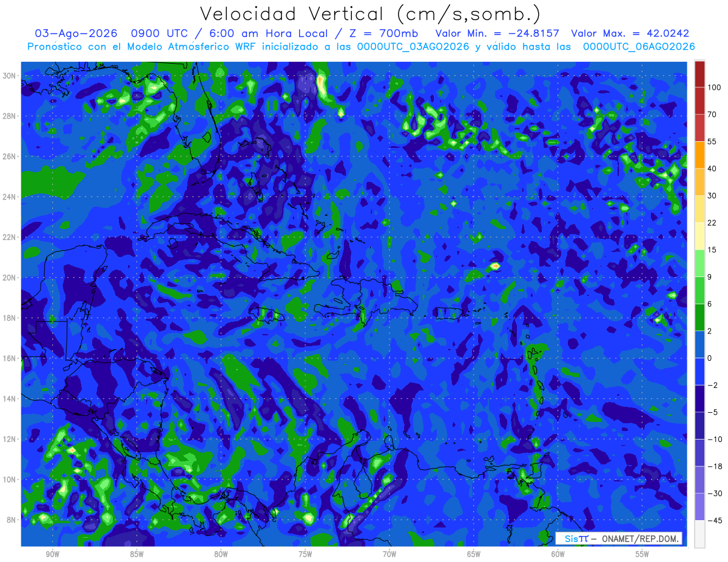Pick the yellow swatch between 22 and 30
The width and height of the screenshot is (728, 562).
[x=699, y=209]
